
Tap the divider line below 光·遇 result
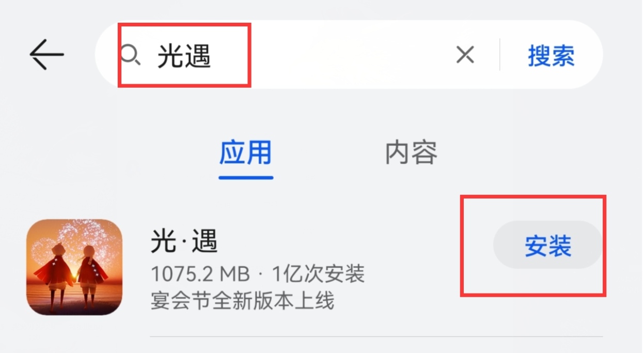pos(376,336)
